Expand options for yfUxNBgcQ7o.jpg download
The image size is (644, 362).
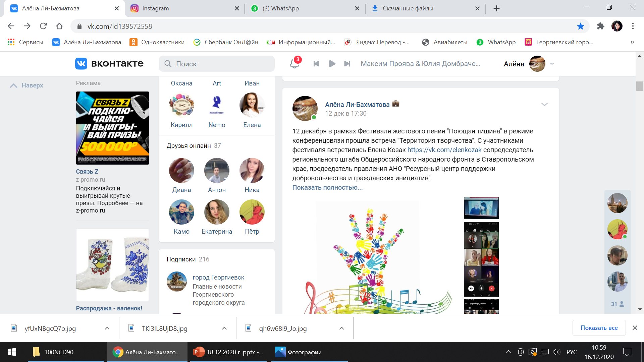107,328
